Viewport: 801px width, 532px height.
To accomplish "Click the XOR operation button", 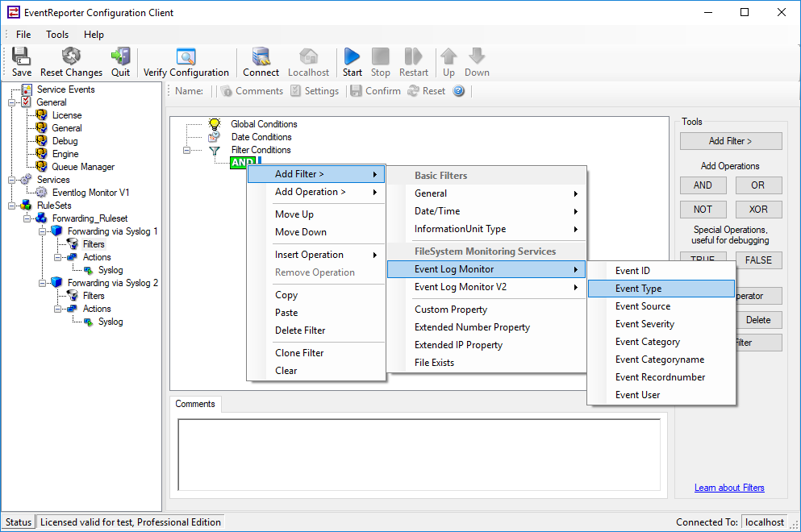I will pyautogui.click(x=758, y=210).
